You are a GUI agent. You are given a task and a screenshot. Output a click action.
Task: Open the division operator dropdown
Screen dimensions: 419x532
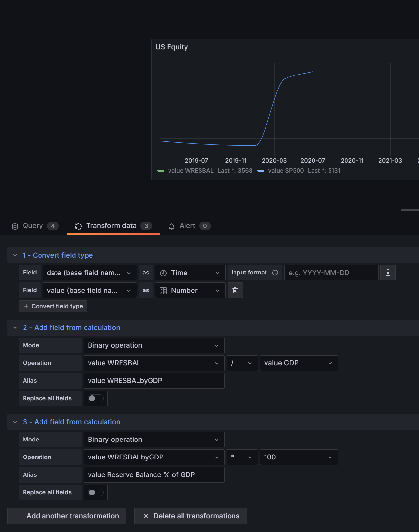click(x=242, y=363)
